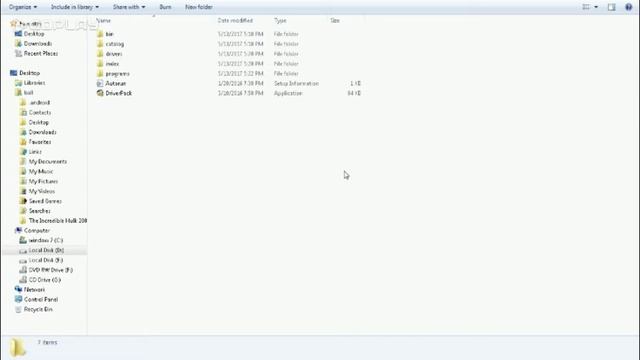Screen dimensions: 640x360
Task: Open The Incredible Hulk folder in the tree
Action: (x=58, y=220)
